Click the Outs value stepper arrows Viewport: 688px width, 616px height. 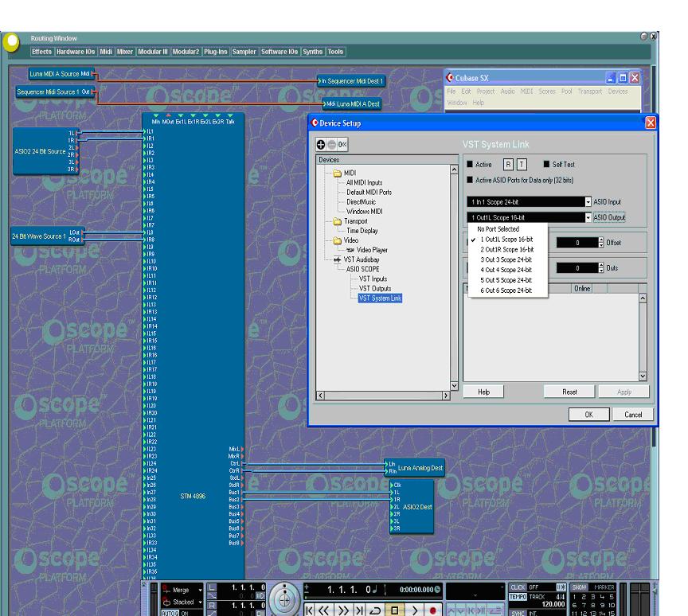pyautogui.click(x=601, y=268)
